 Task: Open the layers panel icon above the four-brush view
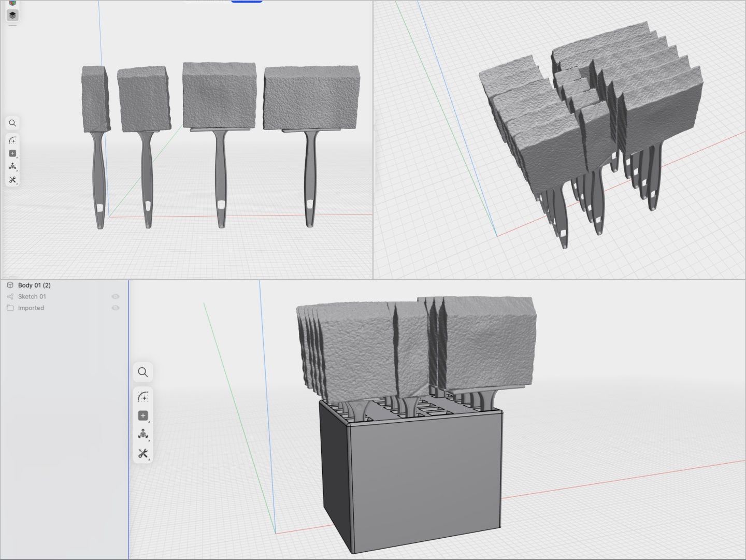tap(12, 15)
